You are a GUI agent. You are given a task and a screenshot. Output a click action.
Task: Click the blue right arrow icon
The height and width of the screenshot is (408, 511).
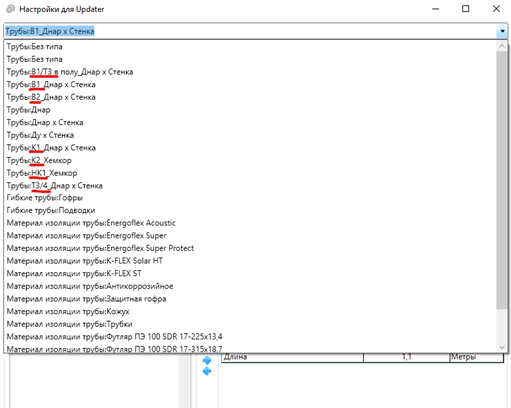point(207,360)
